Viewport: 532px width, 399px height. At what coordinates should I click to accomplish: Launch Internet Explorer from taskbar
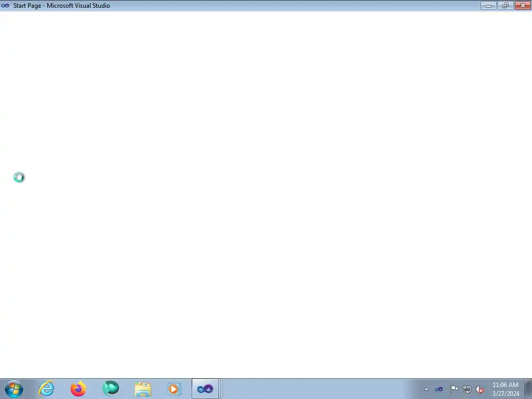tap(46, 389)
